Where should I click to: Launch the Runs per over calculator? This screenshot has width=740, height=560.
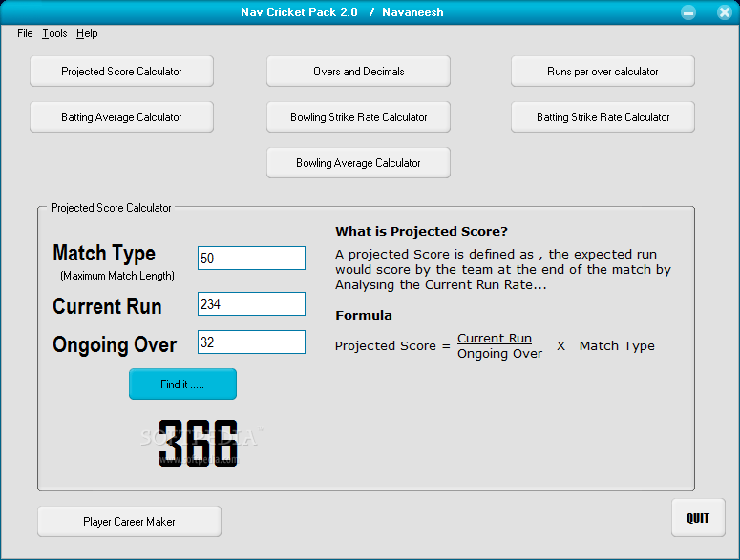(603, 72)
